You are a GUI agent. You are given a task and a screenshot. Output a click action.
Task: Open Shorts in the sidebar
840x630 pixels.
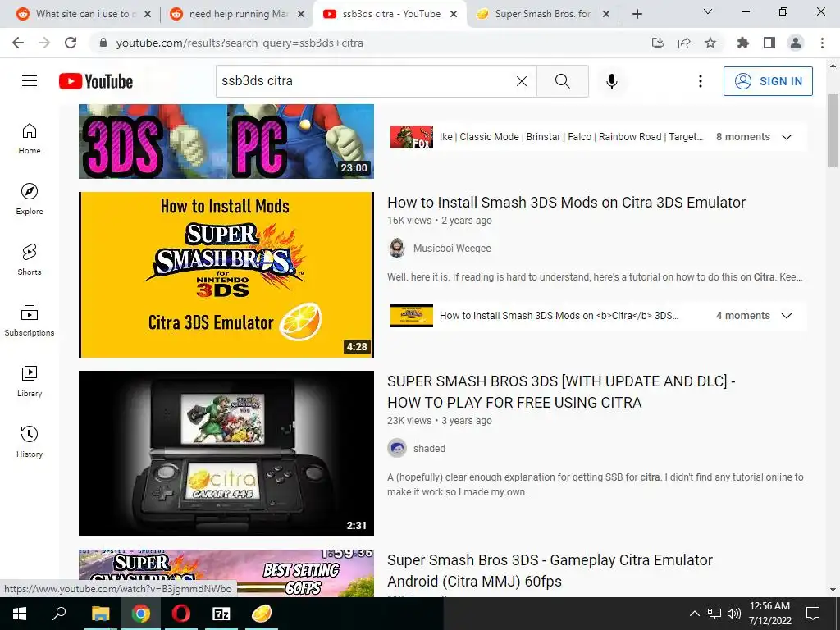tap(30, 259)
